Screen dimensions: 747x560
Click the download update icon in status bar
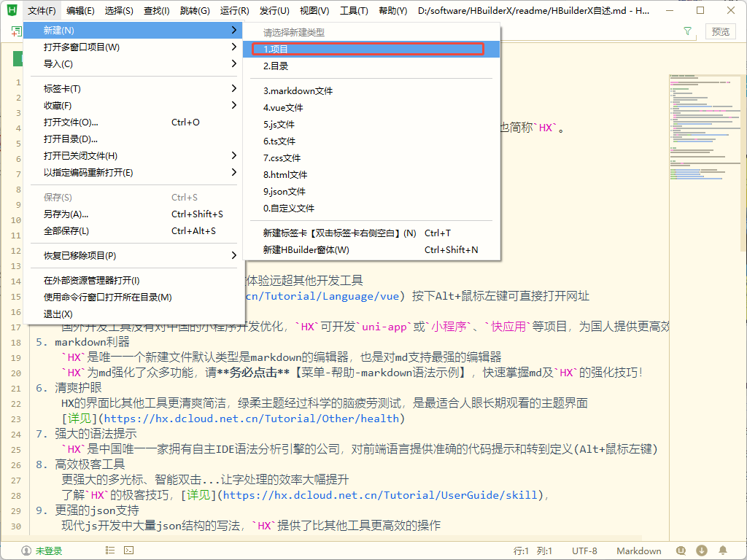(701, 551)
